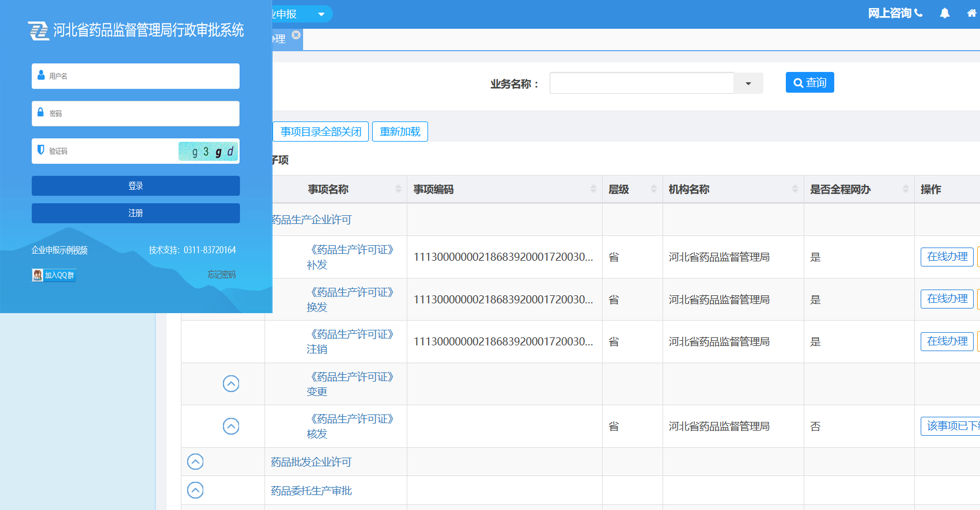Click the 业务名称 combo box input
The image size is (980, 510).
click(x=641, y=83)
